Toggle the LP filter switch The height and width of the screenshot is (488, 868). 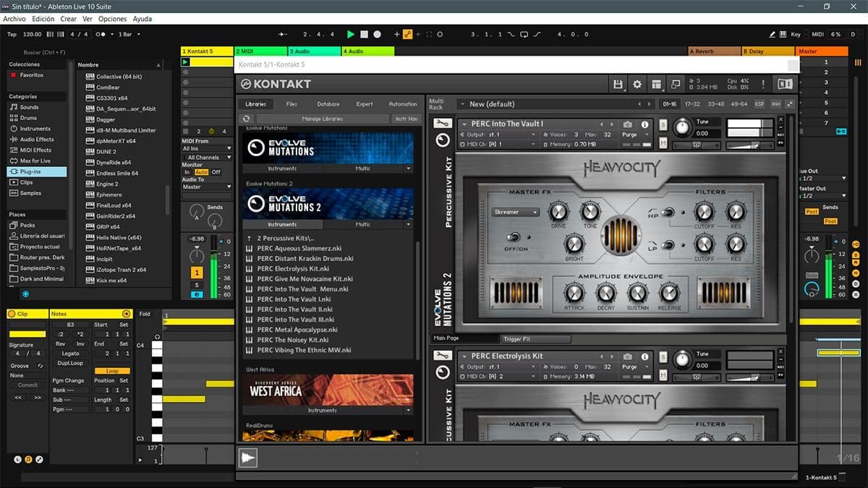pyautogui.click(x=669, y=244)
